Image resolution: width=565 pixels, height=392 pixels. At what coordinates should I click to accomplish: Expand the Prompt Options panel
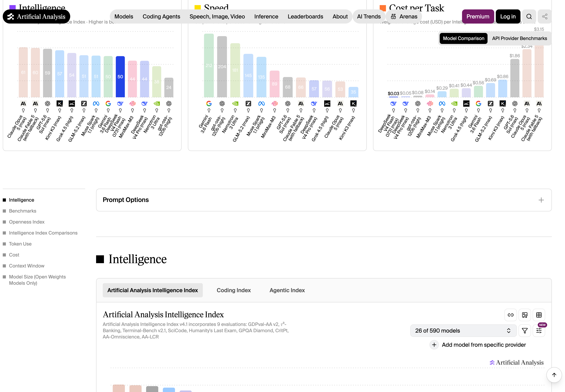[x=324, y=200]
